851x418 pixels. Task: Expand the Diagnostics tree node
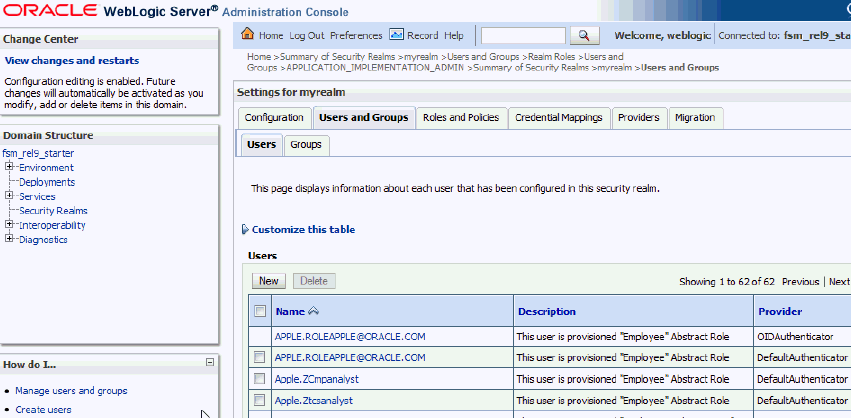[9, 240]
